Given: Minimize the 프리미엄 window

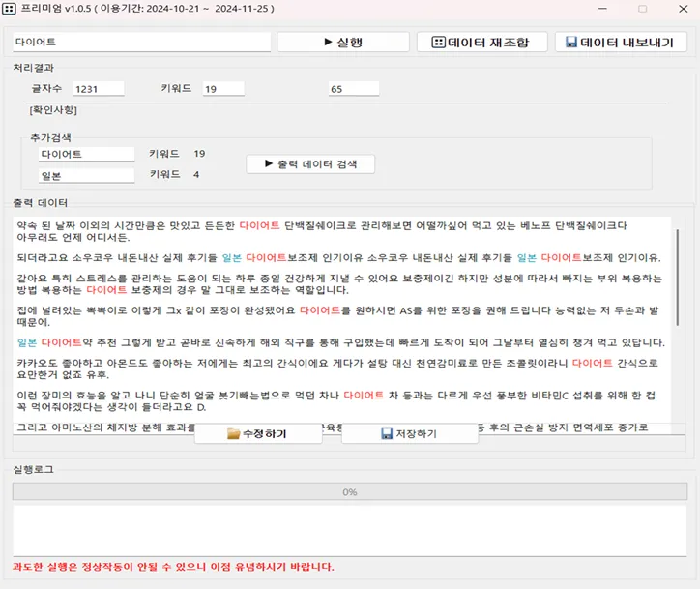Looking at the screenshot, I should coord(602,9).
